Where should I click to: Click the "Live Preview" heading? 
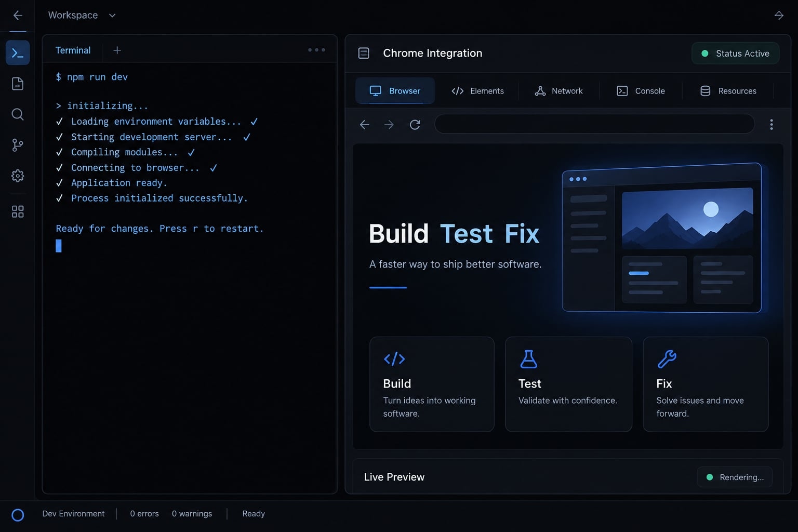(394, 477)
